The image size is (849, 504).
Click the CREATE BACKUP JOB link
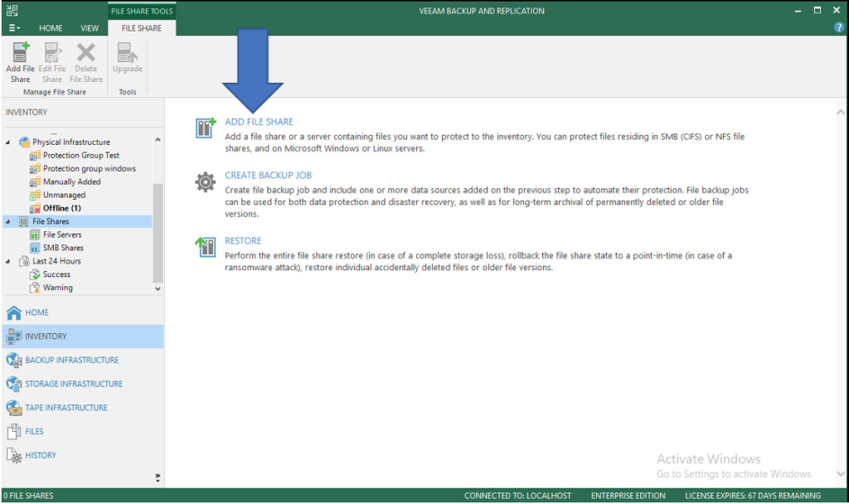268,176
